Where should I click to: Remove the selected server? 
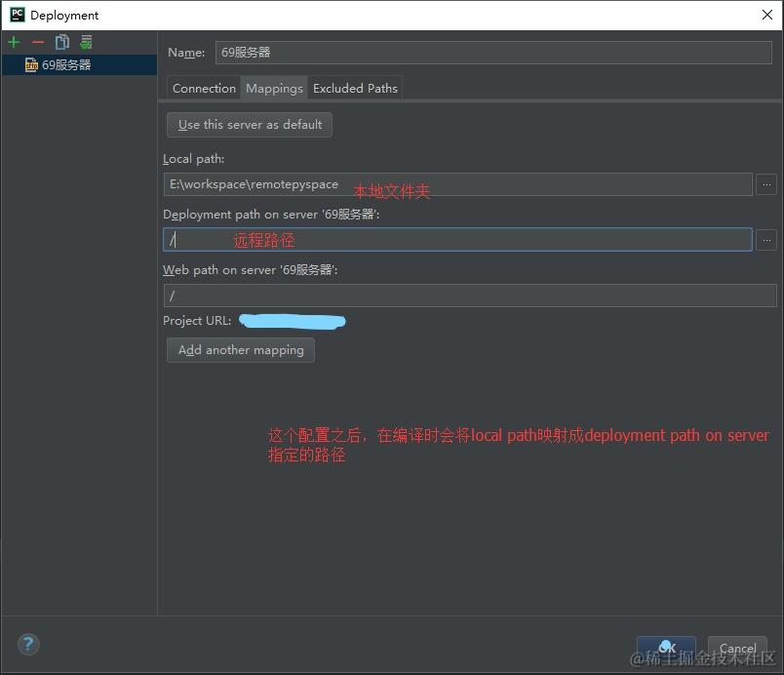(38, 43)
